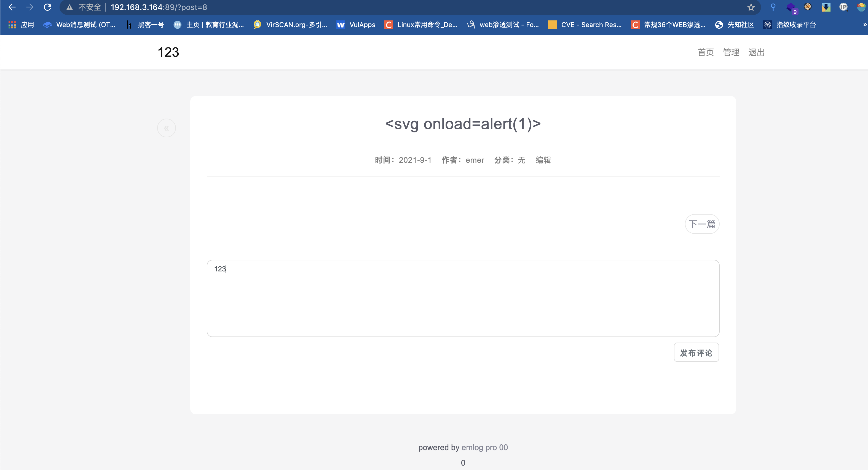Bookmark this page with the star icon

[751, 7]
